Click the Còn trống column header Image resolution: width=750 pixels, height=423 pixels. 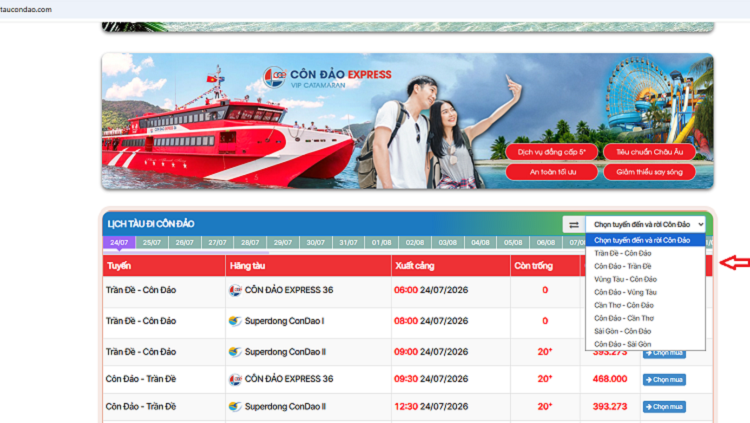pos(545,266)
